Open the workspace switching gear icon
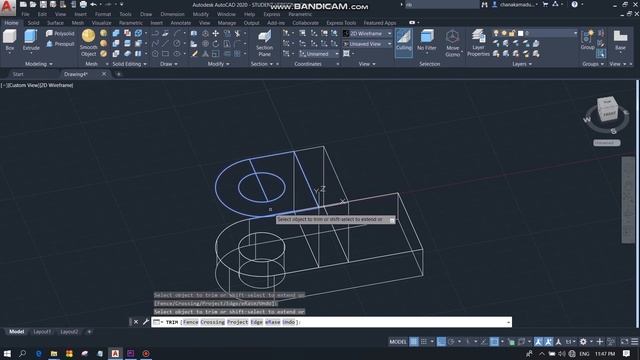This screenshot has height=360, width=640. [583, 342]
